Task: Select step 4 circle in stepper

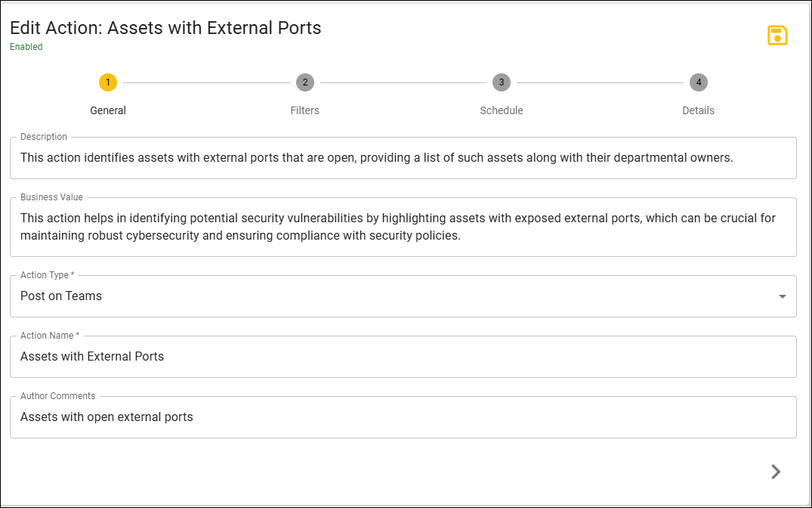Action: tap(699, 82)
